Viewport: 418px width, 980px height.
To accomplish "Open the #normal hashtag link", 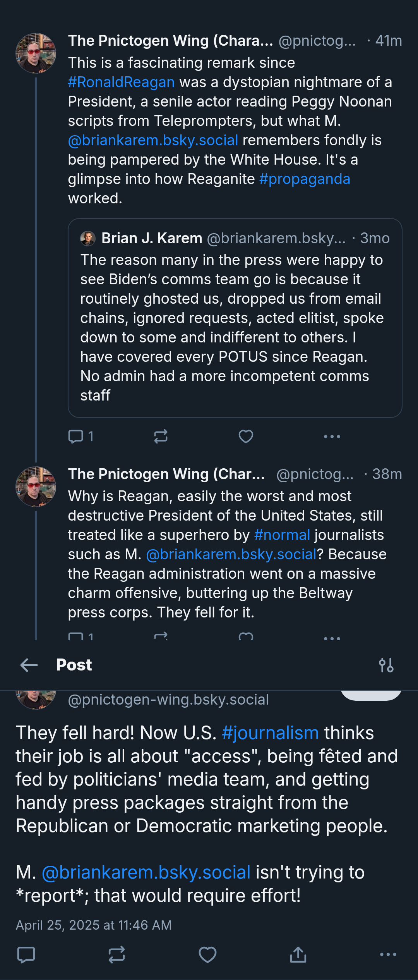I will pyautogui.click(x=282, y=535).
